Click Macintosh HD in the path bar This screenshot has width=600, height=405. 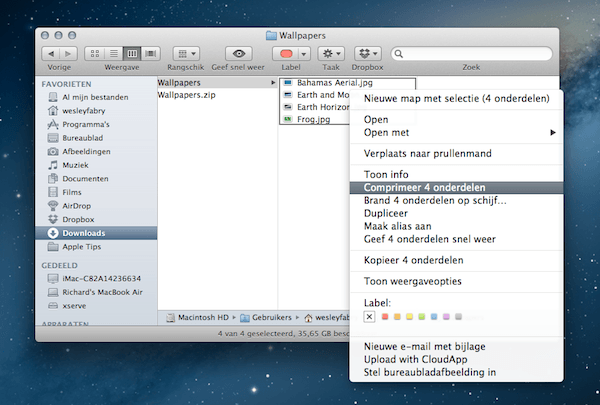tap(197, 317)
